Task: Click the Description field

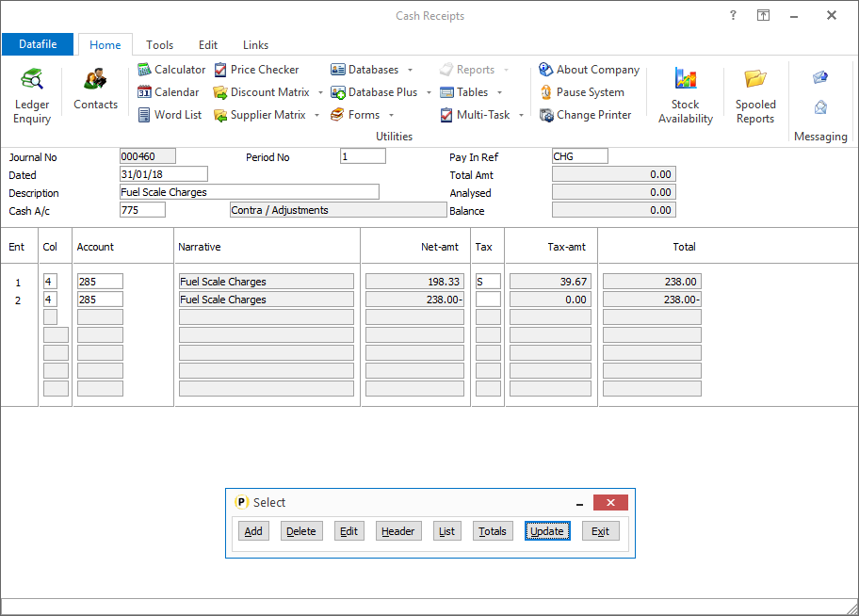Action: coord(250,192)
